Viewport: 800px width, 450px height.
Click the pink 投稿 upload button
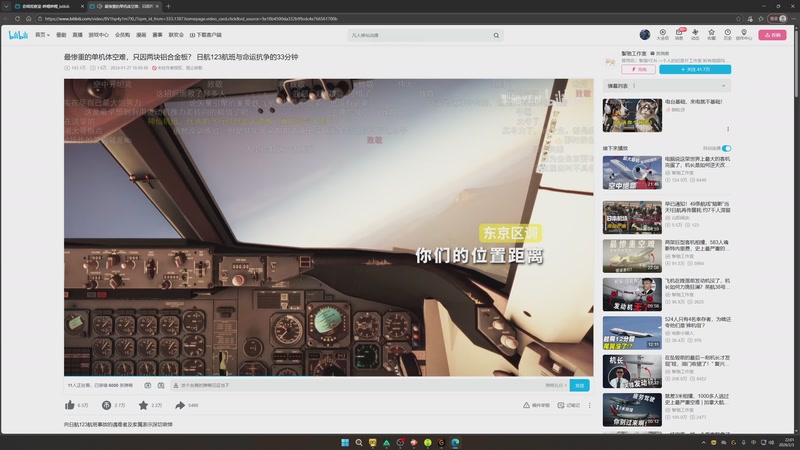[x=772, y=35]
